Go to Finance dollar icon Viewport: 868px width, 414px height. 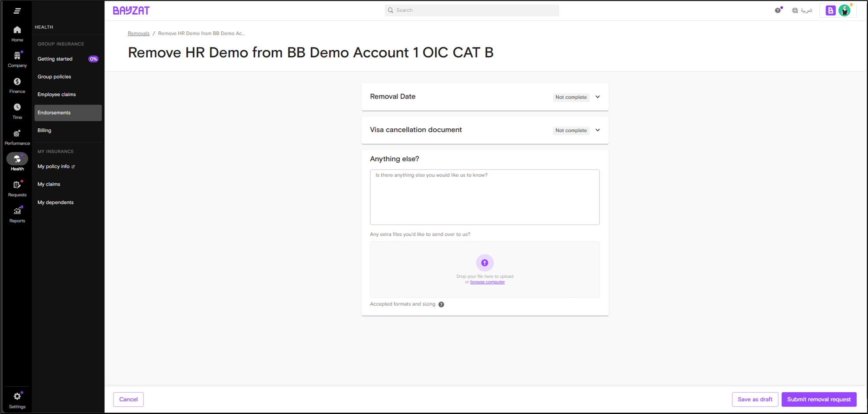[x=17, y=82]
